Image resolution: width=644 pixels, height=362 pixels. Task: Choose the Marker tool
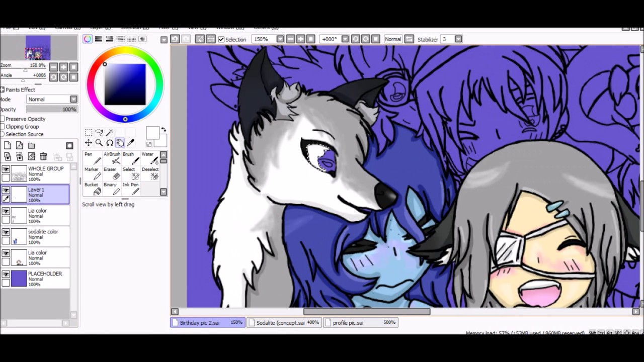click(x=93, y=173)
